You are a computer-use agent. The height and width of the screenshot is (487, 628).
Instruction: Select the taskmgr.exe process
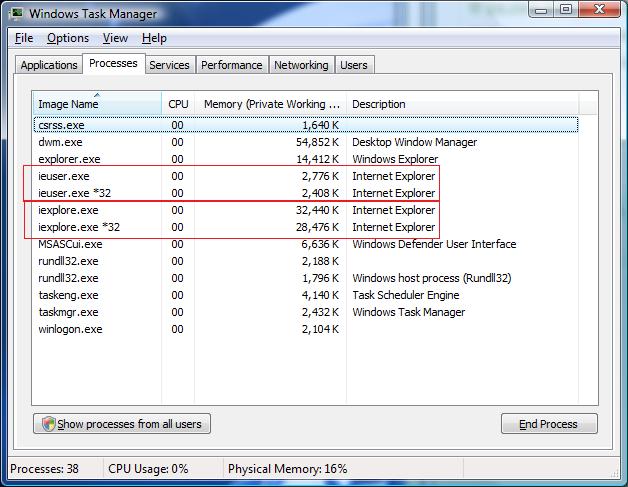[306, 312]
